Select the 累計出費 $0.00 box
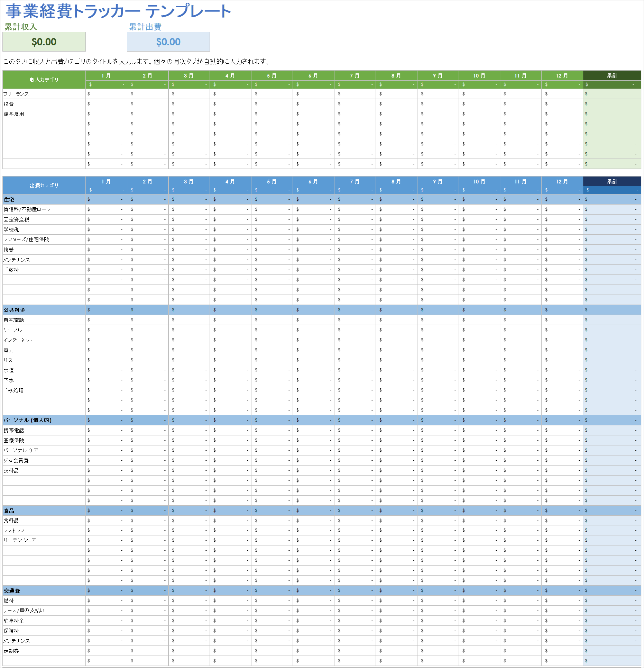Viewport: 644px width, 668px height. point(168,42)
